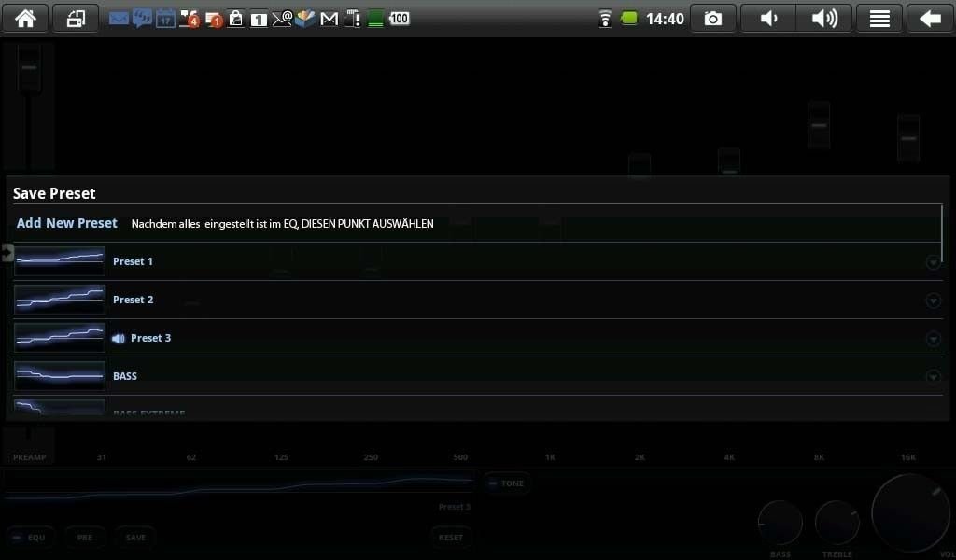This screenshot has height=560, width=956.
Task: Raise the system volume
Action: tap(823, 19)
